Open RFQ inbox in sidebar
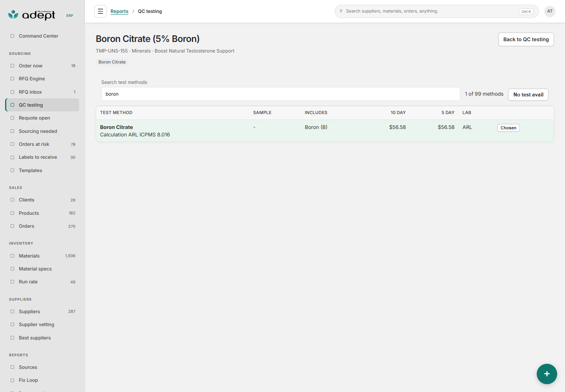This screenshot has width=565, height=392. pos(42,92)
